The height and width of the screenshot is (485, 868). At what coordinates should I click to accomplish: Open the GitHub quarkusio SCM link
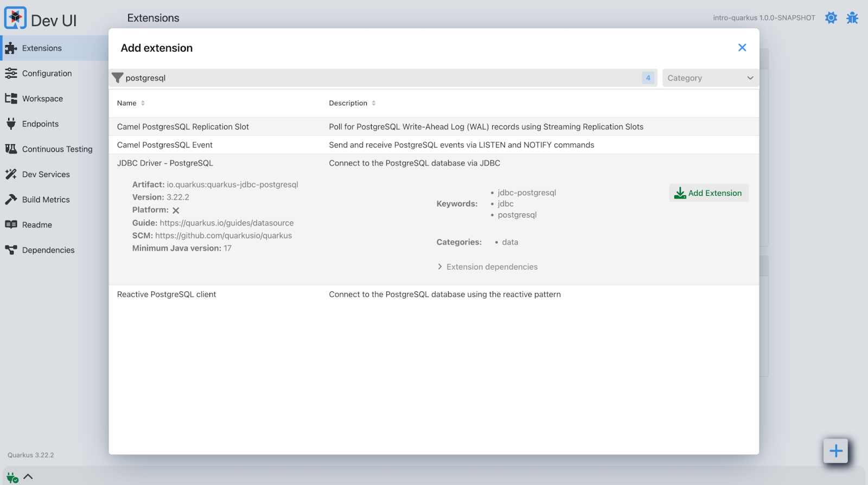click(x=223, y=235)
